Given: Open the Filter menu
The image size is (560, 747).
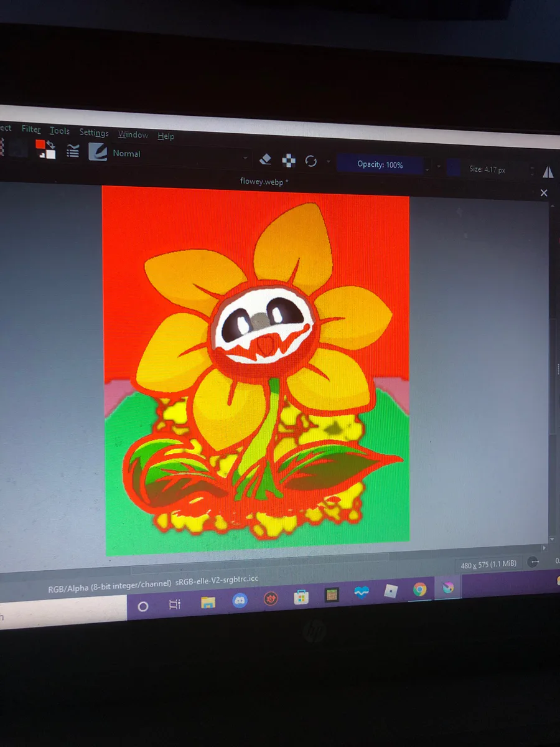Looking at the screenshot, I should pos(31,129).
